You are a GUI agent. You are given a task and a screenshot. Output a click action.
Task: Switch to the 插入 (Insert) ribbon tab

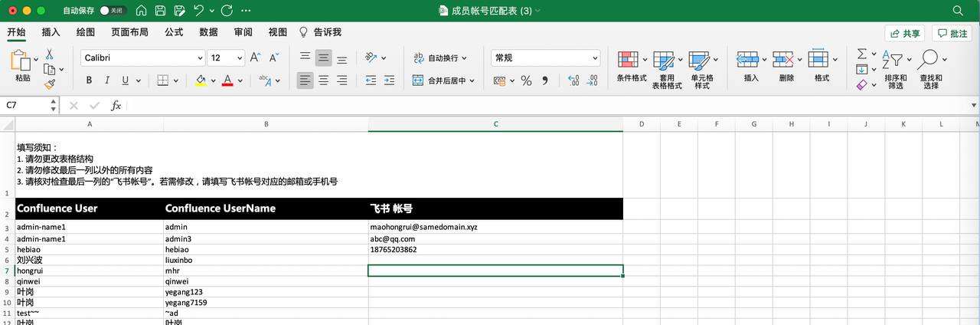pyautogui.click(x=51, y=32)
